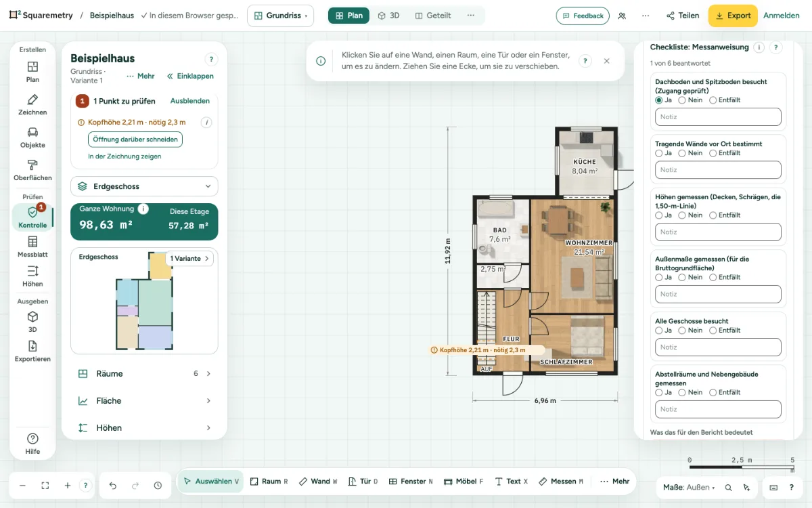
Task: Switch to the 3D view tab
Action: pos(388,16)
